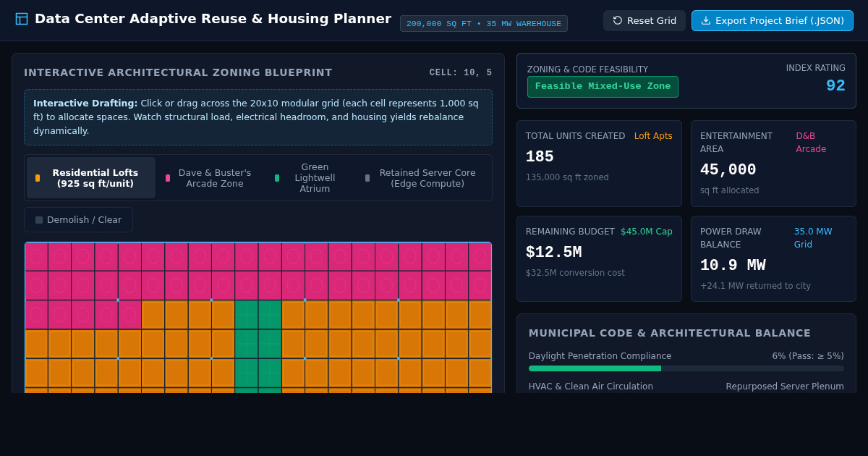Click the download icon in Export button
Viewport: 868px width, 456px height.
click(x=706, y=20)
